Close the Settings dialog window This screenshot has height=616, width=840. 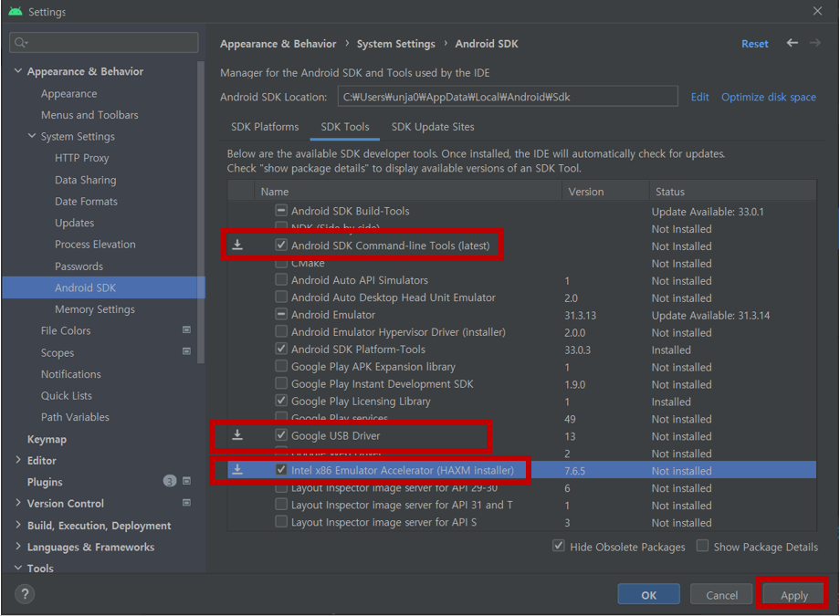[817, 11]
